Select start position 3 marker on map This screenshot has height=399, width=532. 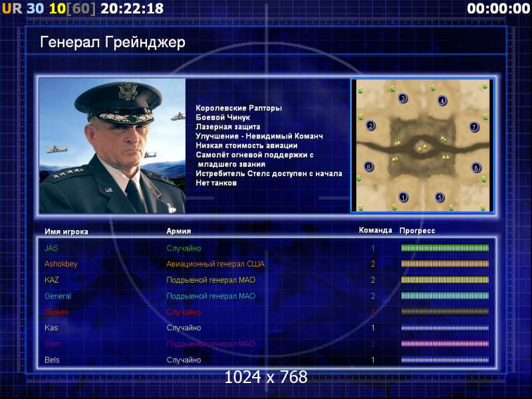(x=403, y=98)
